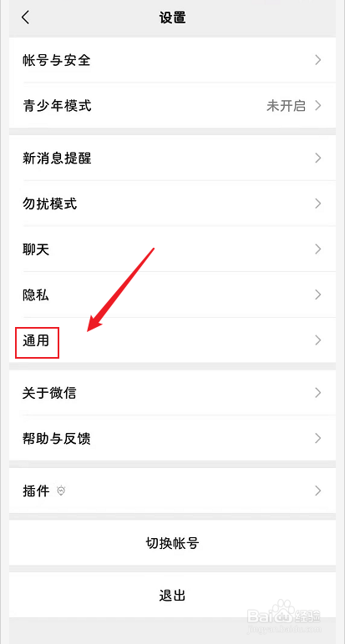Open chevron arrow on 帐号与安全 row
The image size is (345, 644).
click(318, 60)
